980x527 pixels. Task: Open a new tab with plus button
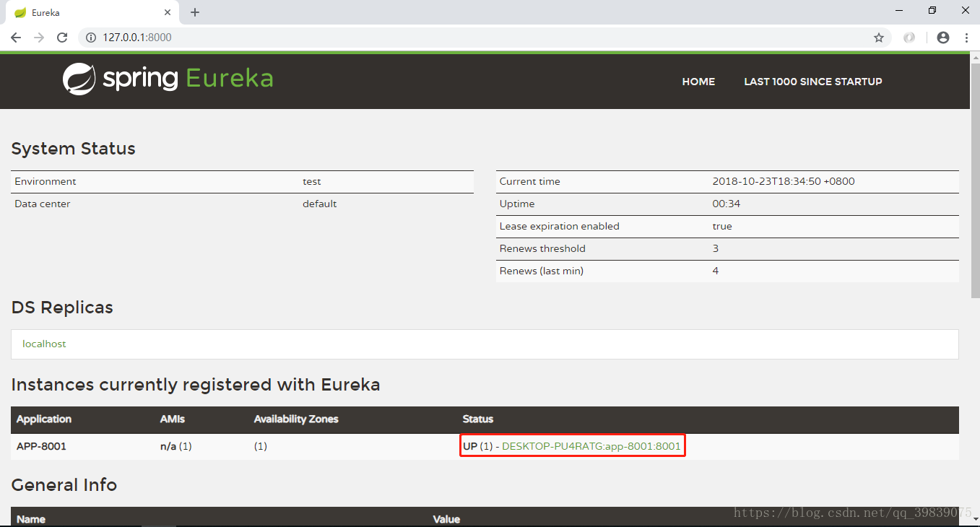[195, 12]
